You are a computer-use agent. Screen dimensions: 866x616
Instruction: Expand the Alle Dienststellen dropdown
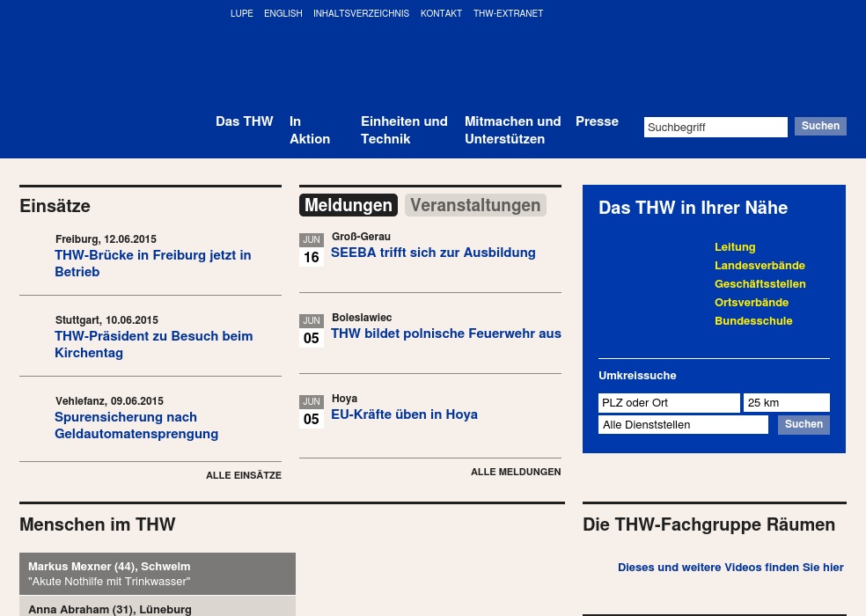pyautogui.click(x=683, y=425)
